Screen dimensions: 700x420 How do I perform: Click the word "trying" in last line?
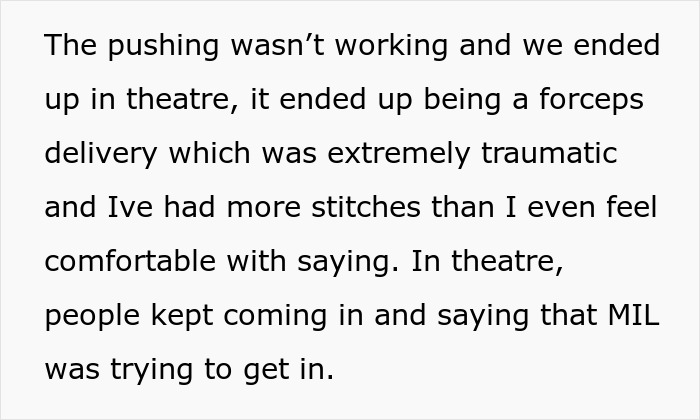tap(152, 370)
